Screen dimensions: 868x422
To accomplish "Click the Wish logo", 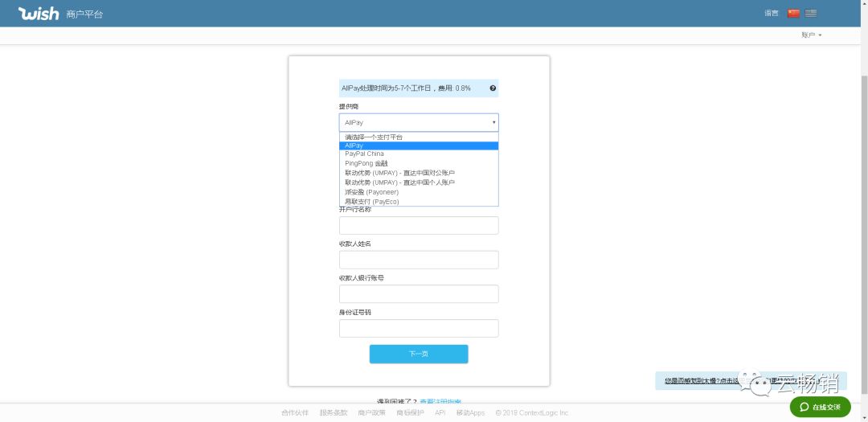I will click(x=39, y=14).
